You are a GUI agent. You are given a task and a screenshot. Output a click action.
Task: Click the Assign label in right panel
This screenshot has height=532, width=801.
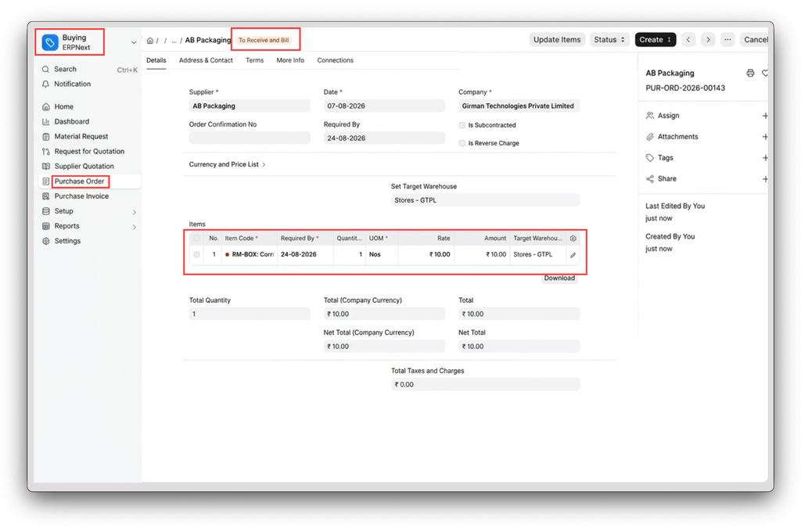pos(668,116)
